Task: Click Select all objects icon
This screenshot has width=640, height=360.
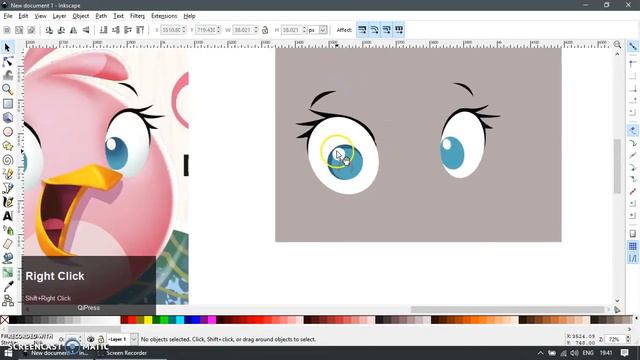Action: (7, 30)
